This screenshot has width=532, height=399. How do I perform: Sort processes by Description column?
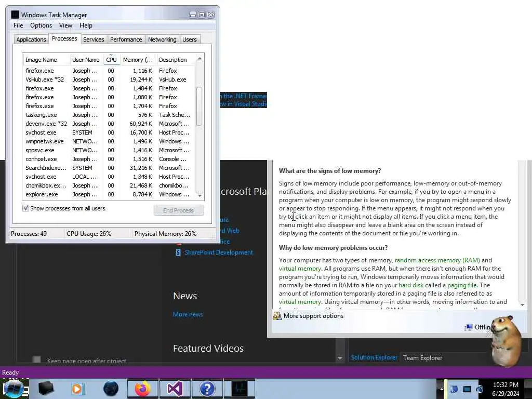pyautogui.click(x=177, y=60)
